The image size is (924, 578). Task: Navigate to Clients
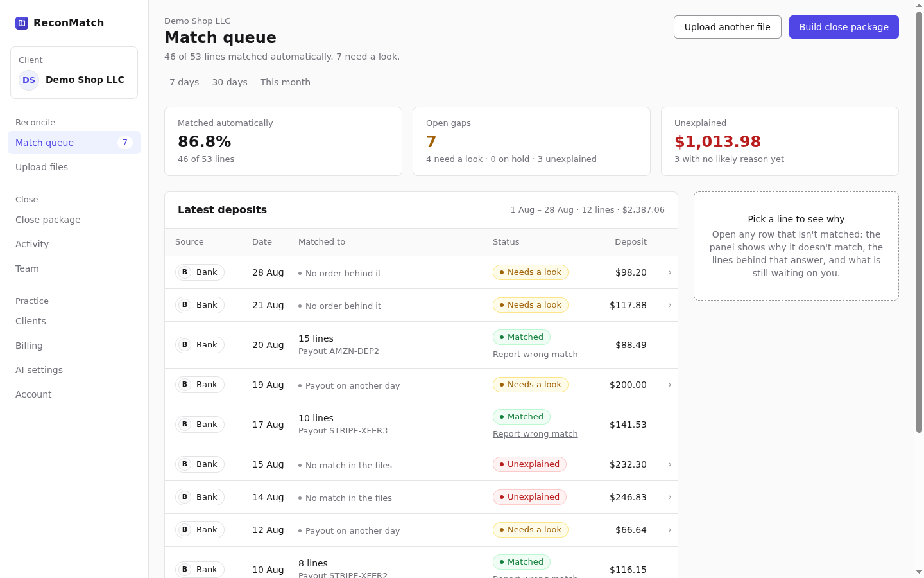[x=74, y=321]
